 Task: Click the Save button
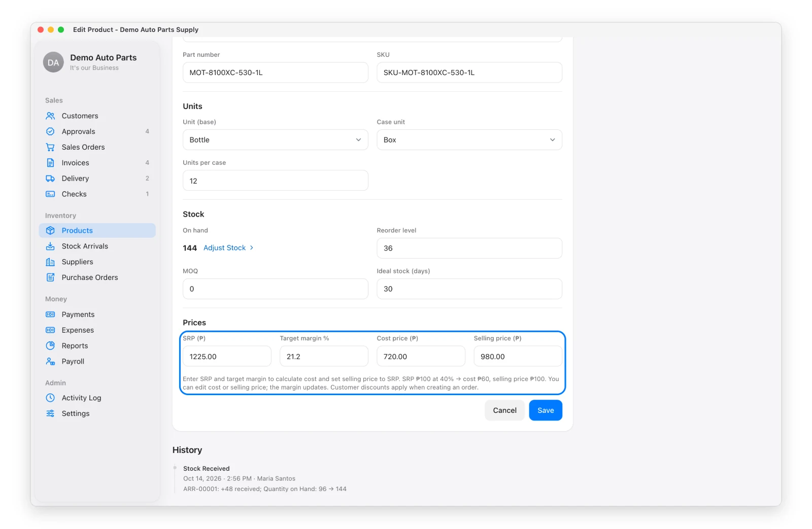(546, 410)
